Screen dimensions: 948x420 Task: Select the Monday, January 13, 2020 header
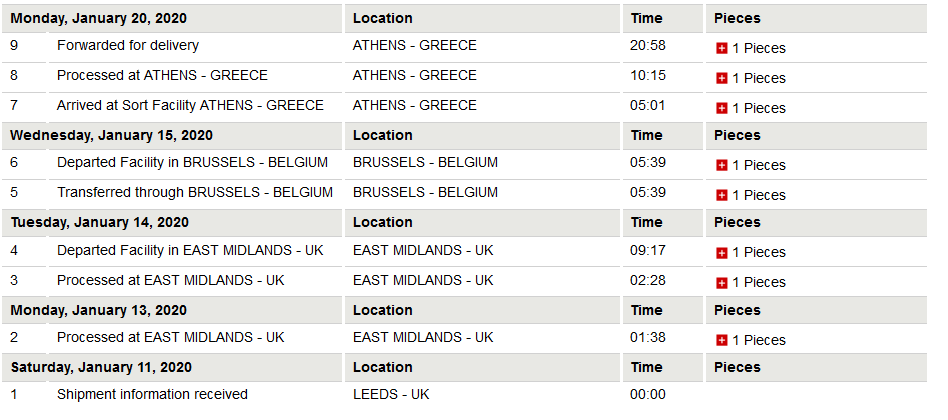click(x=99, y=310)
